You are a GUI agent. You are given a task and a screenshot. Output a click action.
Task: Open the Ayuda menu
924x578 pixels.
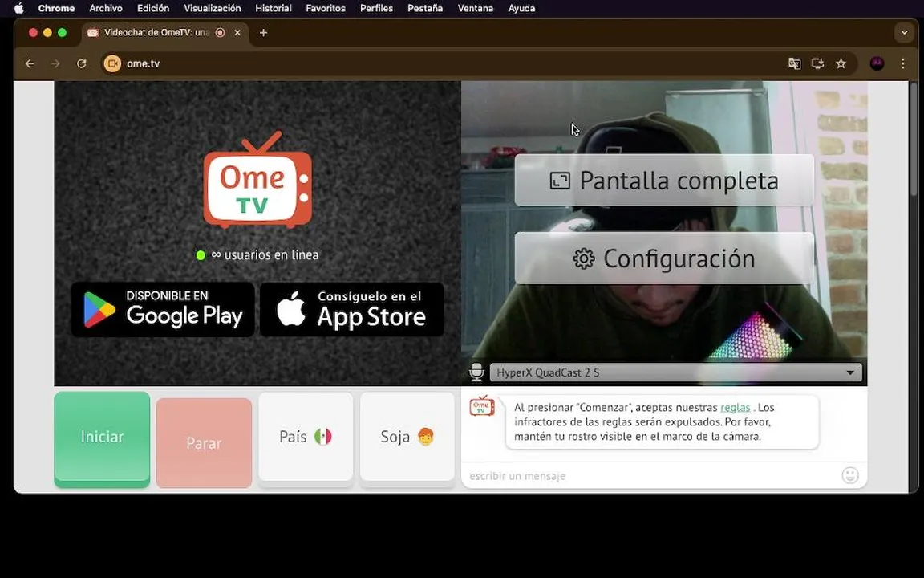521,8
